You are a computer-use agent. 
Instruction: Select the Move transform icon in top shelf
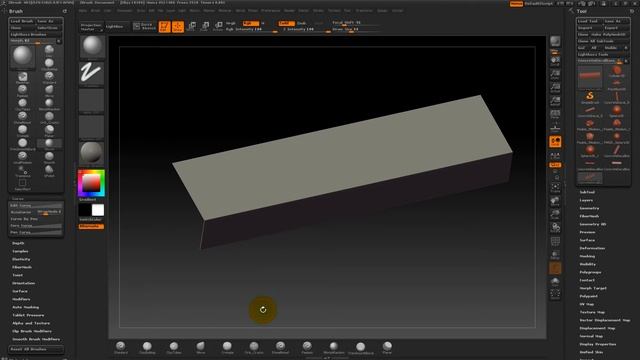point(191,27)
